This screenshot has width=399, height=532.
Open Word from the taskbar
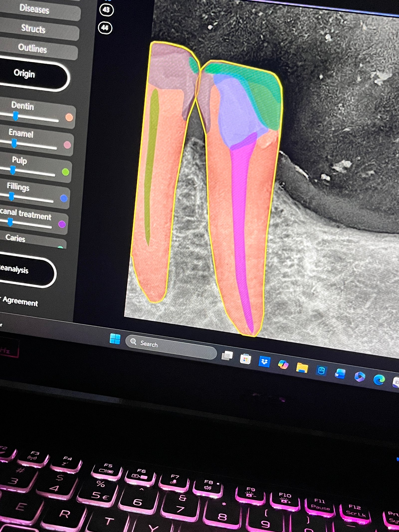(x=340, y=374)
